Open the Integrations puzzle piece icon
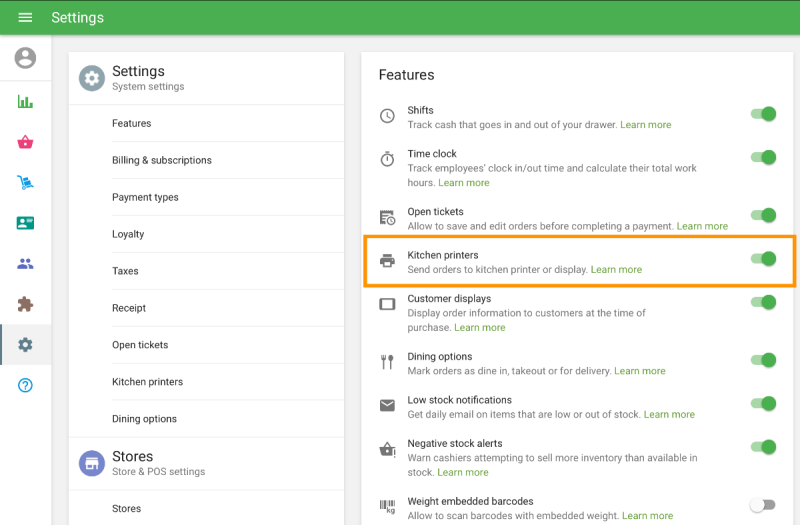This screenshot has width=800, height=525. (25, 304)
